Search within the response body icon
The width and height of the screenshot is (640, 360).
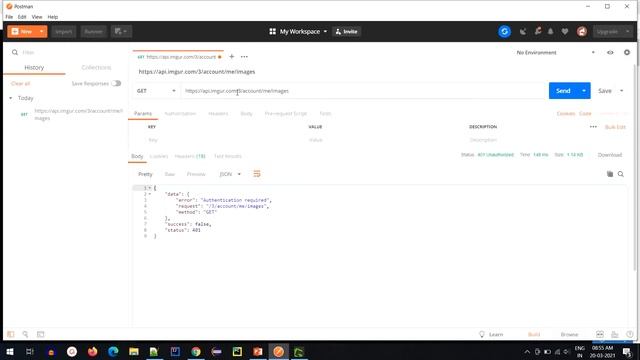(x=621, y=174)
